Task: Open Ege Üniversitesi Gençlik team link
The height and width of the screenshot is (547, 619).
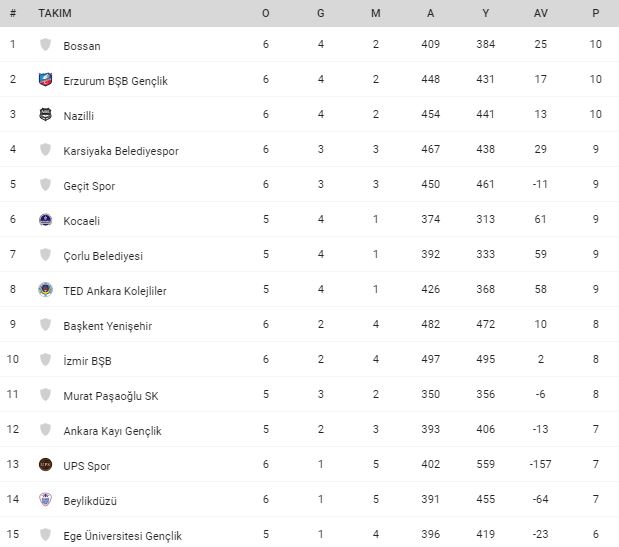Action: pyautogui.click(x=122, y=536)
